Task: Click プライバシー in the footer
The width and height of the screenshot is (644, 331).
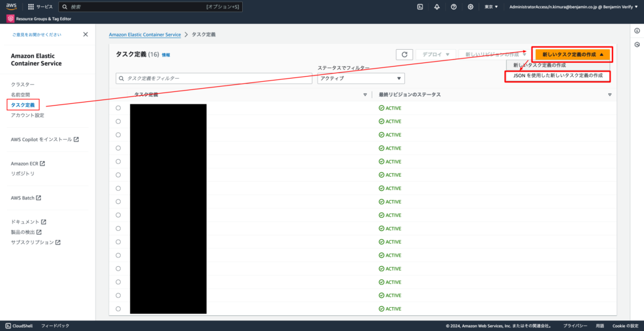Action: click(x=575, y=326)
